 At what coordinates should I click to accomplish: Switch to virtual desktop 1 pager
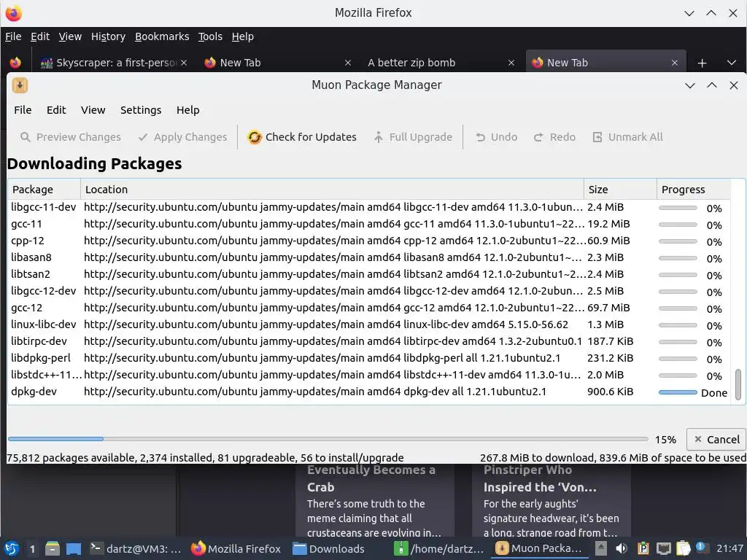pos(32,549)
